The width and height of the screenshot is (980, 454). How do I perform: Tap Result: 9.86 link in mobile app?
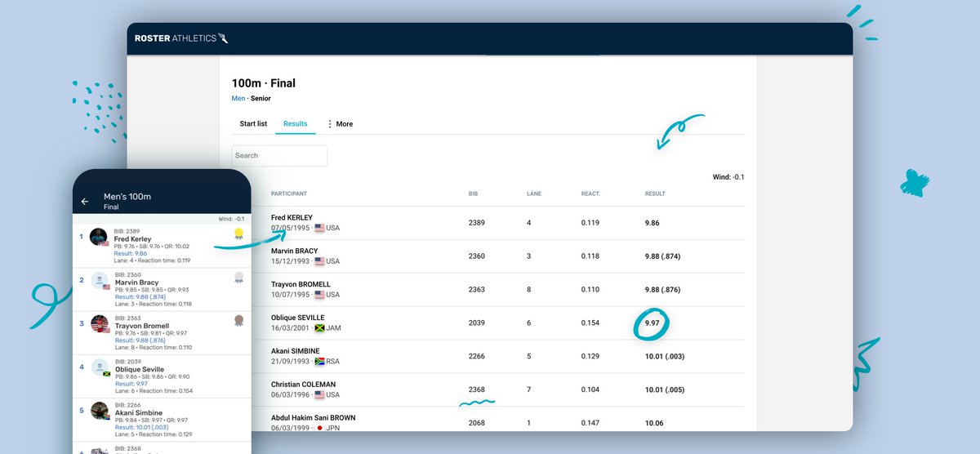click(131, 253)
